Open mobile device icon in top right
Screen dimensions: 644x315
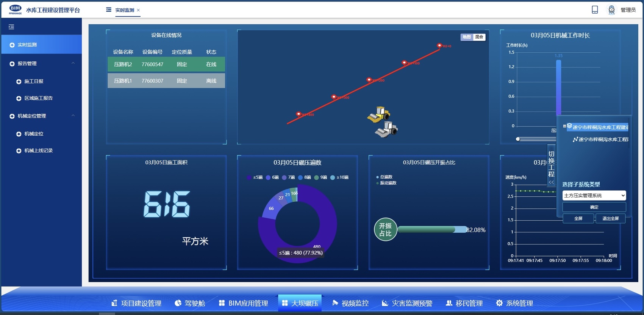point(595,10)
